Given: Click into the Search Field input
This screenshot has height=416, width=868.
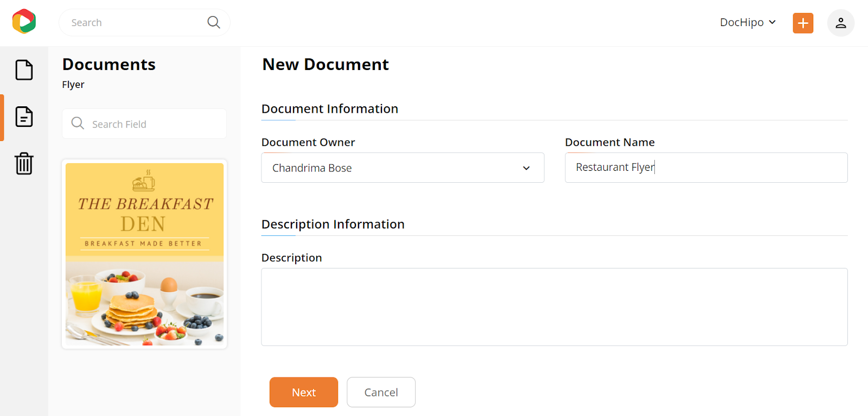Looking at the screenshot, I should (144, 124).
